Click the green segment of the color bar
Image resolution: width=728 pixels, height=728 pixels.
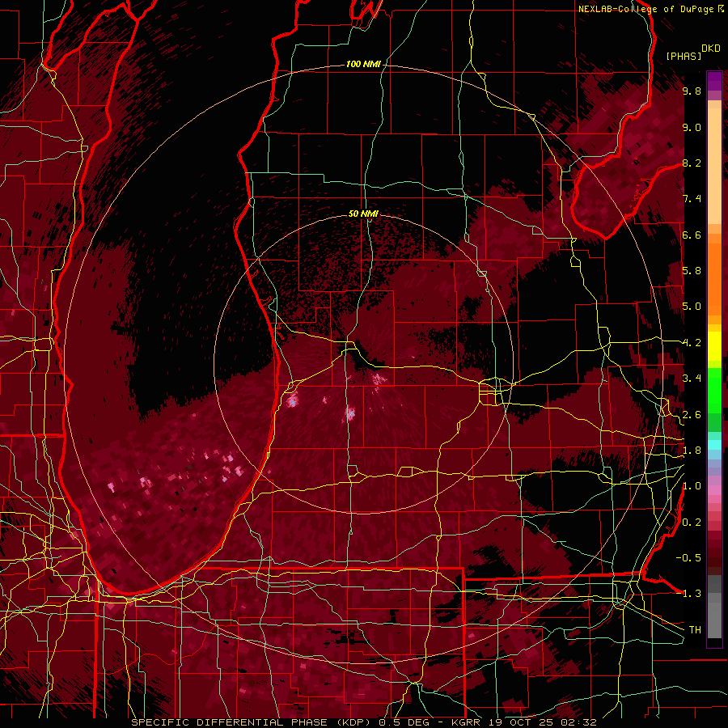pos(714,400)
